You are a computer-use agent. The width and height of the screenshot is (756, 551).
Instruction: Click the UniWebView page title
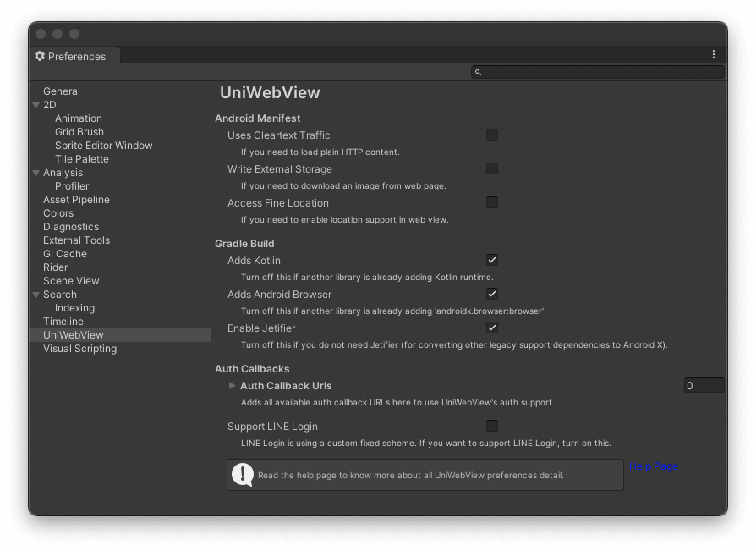(270, 92)
